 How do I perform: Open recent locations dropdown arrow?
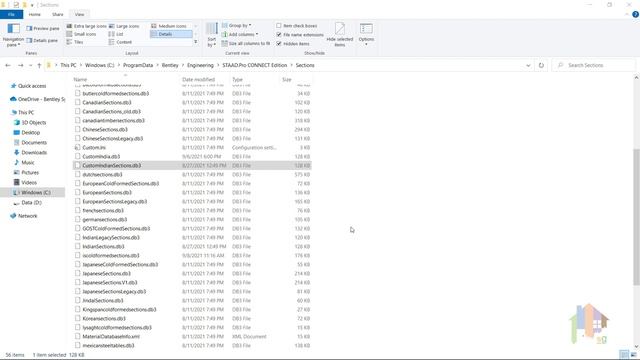click(x=30, y=65)
